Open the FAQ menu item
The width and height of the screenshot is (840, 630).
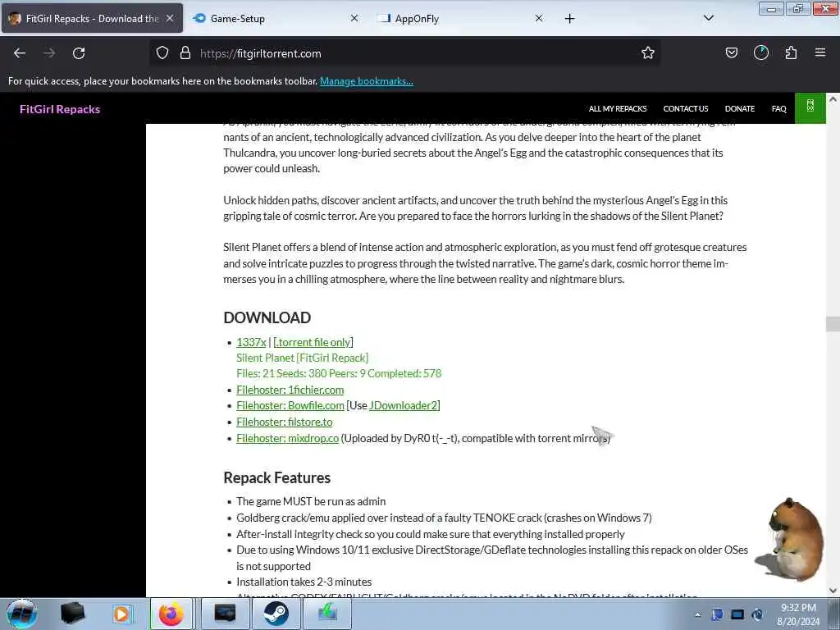pos(778,109)
